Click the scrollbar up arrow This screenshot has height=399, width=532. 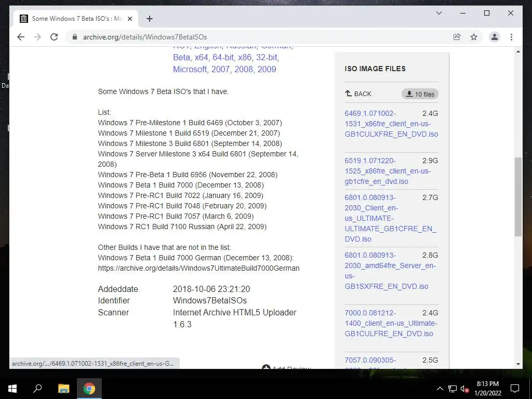tap(518, 51)
